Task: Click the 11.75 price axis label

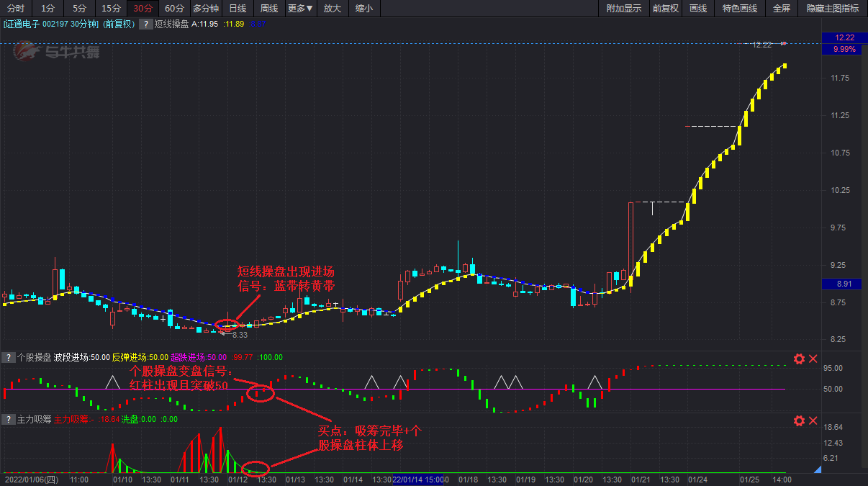Action: pos(840,78)
